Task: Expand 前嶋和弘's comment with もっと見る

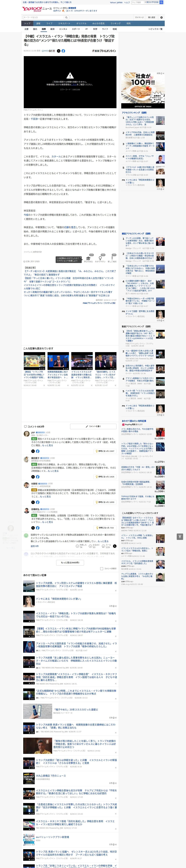Action: 48,522
